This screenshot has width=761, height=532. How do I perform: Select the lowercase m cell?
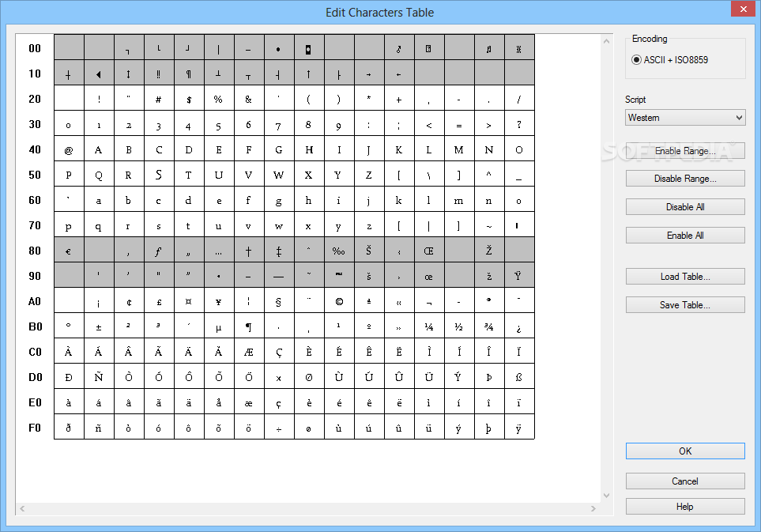point(459,201)
